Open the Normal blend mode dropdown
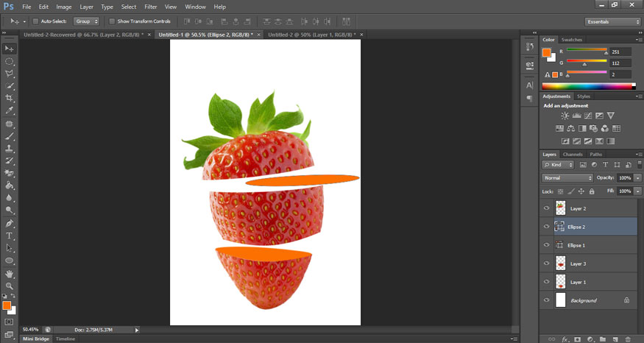The height and width of the screenshot is (343, 644). click(567, 178)
